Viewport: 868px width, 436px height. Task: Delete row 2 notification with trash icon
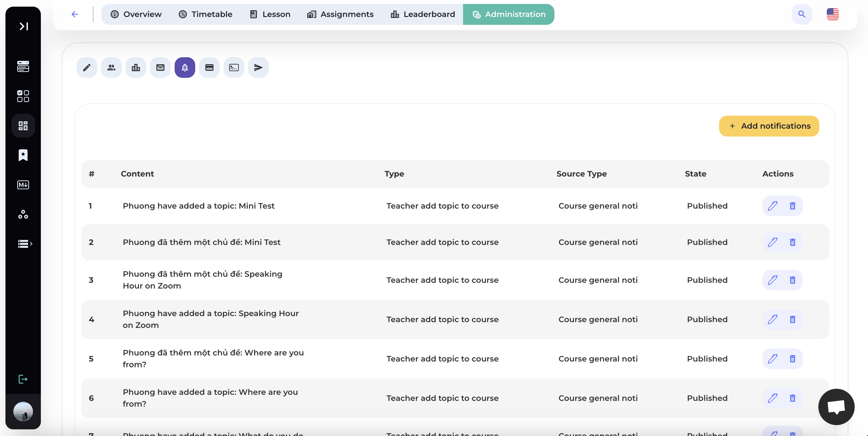(793, 242)
